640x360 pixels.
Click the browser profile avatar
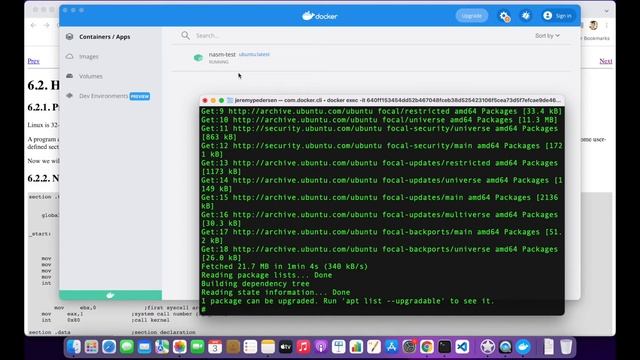click(593, 25)
